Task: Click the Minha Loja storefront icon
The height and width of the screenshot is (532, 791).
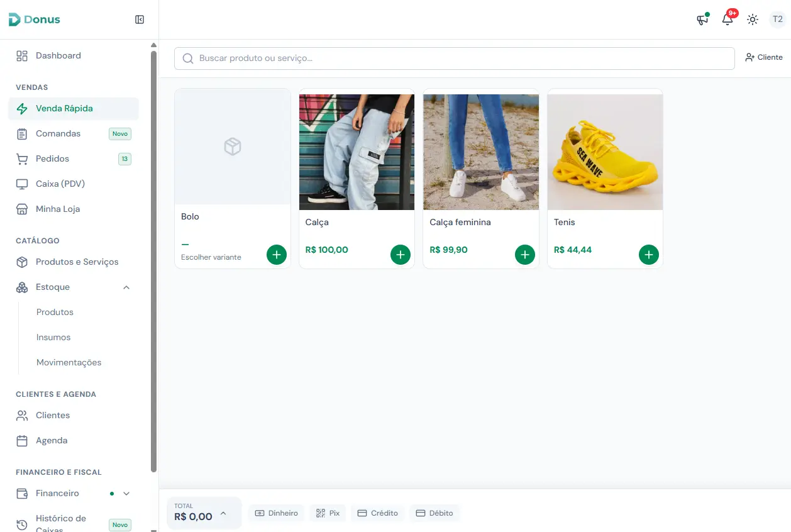Action: pyautogui.click(x=22, y=209)
